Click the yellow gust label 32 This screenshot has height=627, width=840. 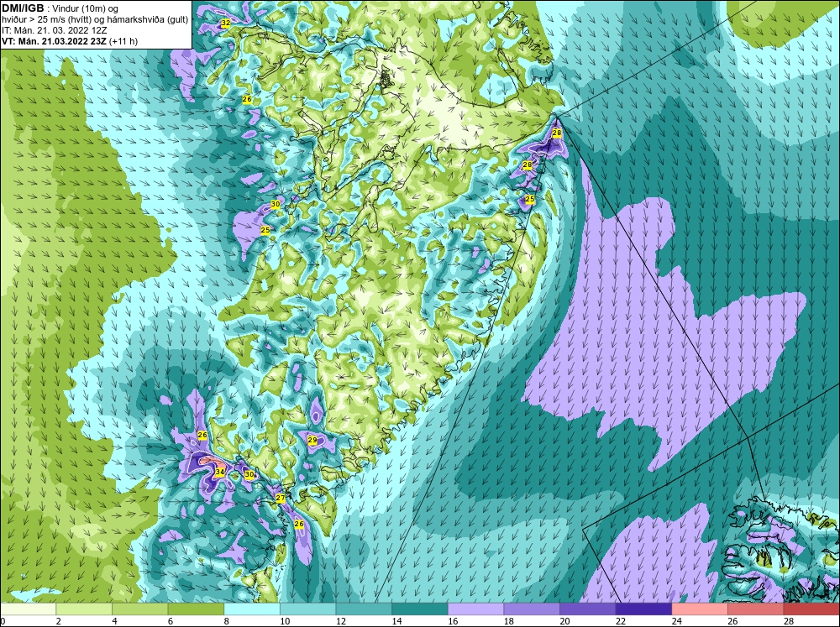[x=225, y=23]
